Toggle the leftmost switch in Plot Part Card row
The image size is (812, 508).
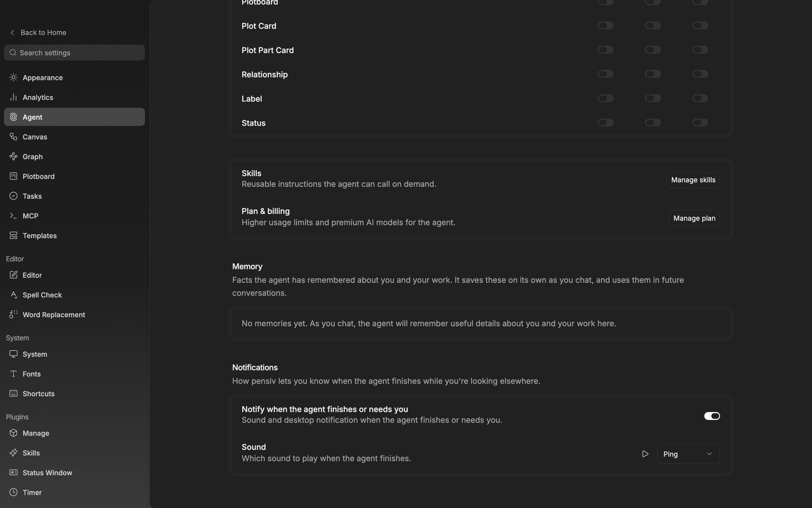coord(606,50)
